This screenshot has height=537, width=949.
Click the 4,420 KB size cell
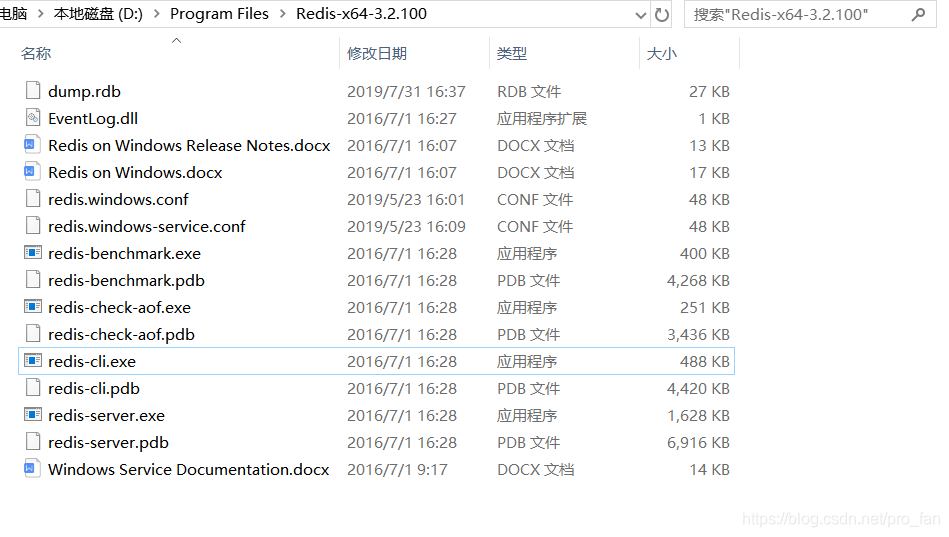tap(698, 388)
